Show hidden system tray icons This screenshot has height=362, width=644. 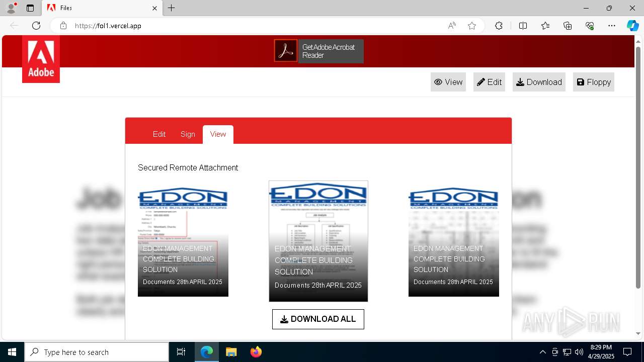click(542, 352)
